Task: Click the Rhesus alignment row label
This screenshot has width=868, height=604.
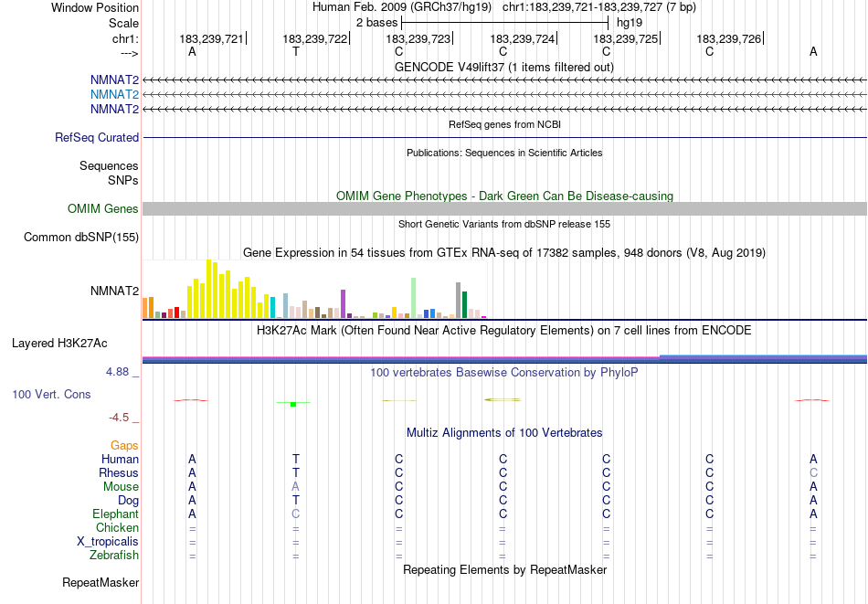Action: 119,472
